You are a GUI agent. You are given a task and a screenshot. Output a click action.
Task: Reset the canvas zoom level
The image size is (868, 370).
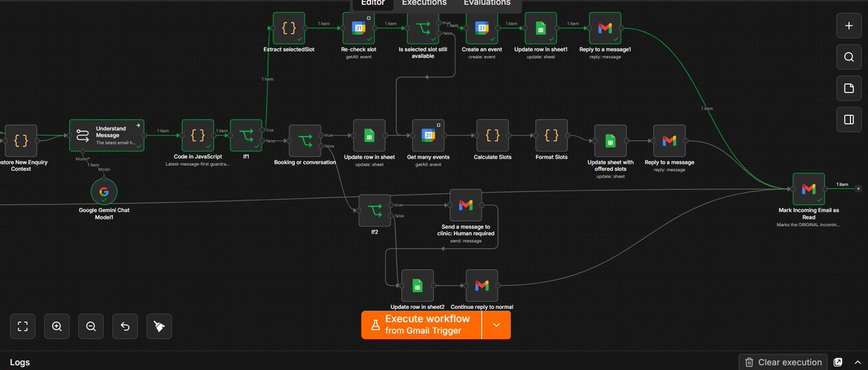pos(125,327)
